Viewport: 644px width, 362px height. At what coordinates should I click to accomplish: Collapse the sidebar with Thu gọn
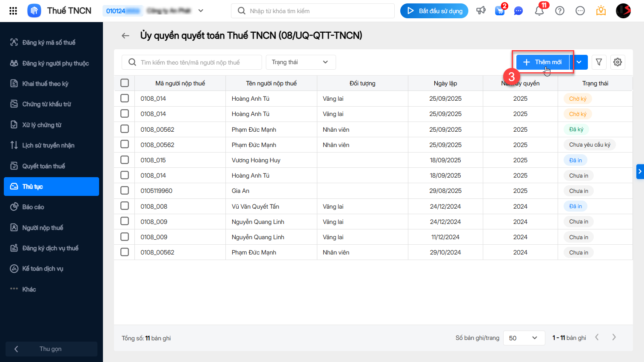(x=51, y=349)
